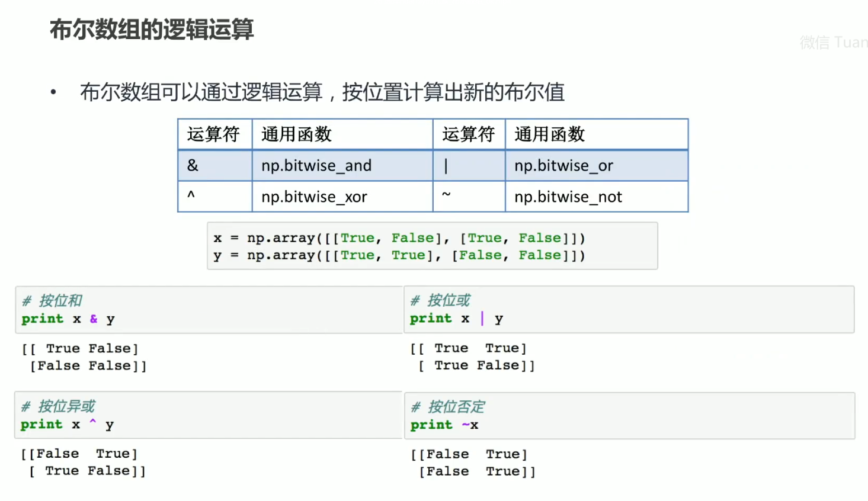The width and height of the screenshot is (868, 501).
Task: Click output row [False False]]
Action: coord(88,366)
